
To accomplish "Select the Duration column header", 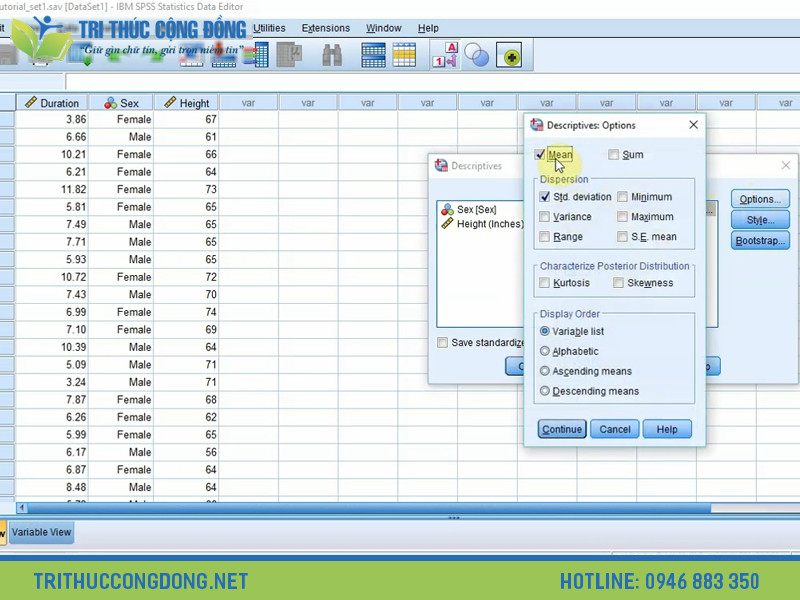I will tap(52, 103).
